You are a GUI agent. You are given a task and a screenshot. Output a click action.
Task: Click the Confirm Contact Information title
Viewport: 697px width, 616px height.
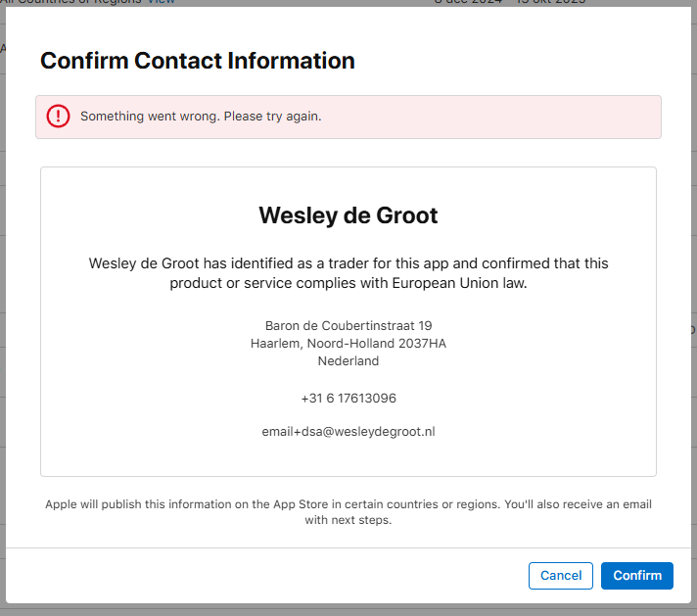[x=197, y=61]
